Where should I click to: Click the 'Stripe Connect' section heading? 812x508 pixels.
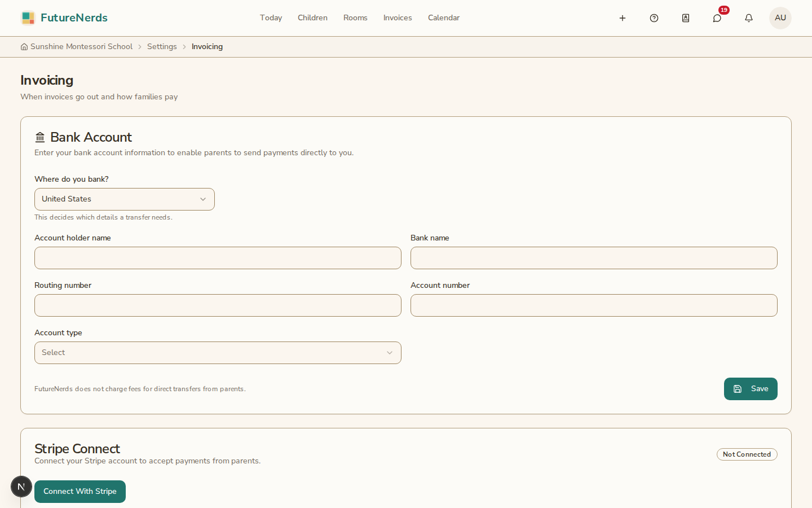77,449
